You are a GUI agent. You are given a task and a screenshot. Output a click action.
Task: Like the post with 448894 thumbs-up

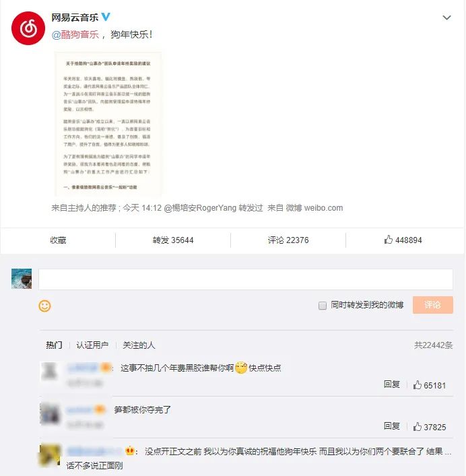(403, 240)
